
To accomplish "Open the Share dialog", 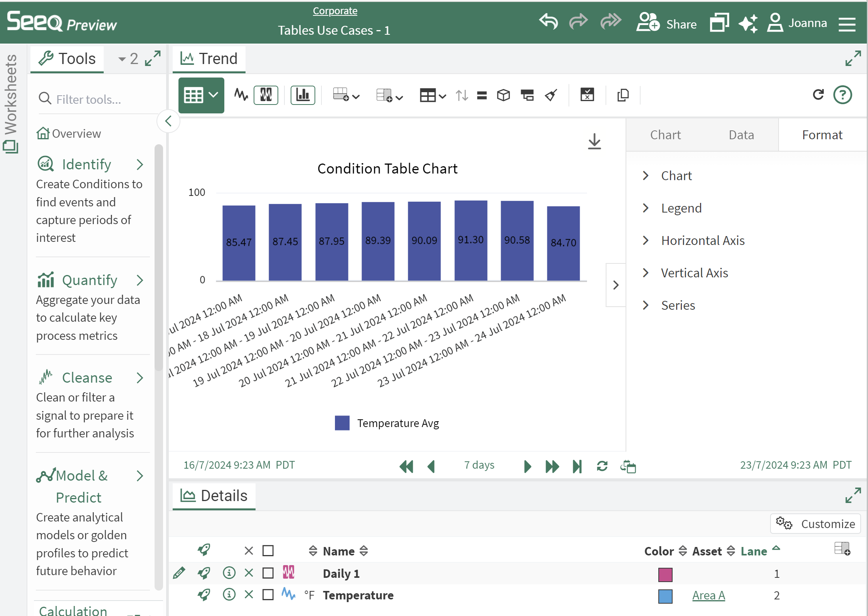I will tap(666, 23).
